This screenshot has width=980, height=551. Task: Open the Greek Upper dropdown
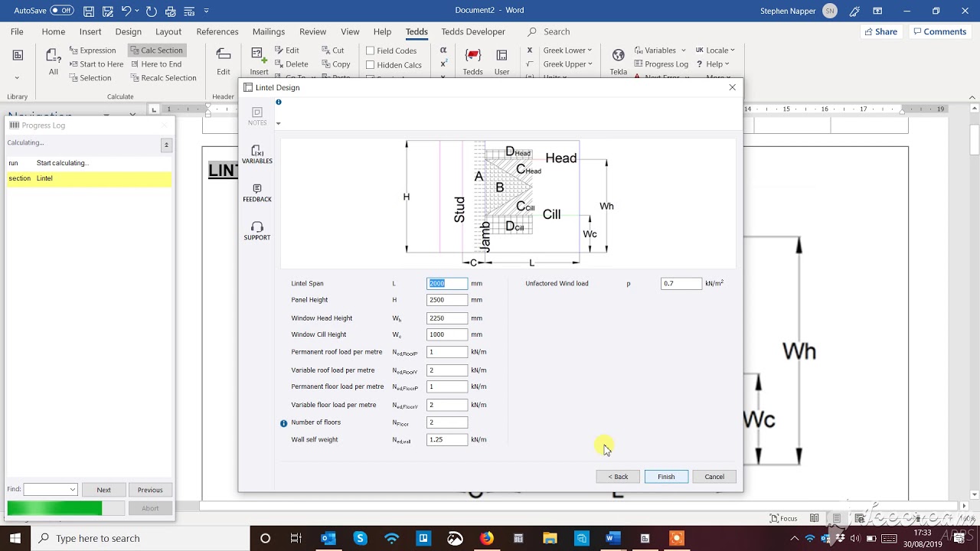pyautogui.click(x=567, y=64)
